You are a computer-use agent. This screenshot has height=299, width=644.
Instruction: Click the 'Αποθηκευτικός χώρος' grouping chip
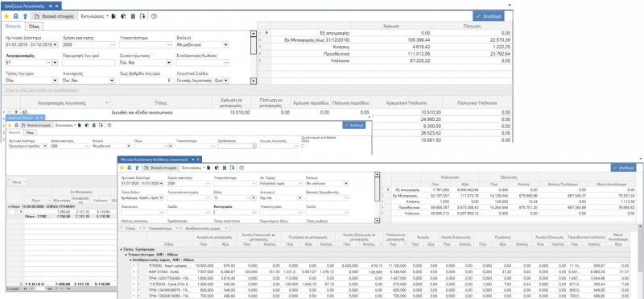(207, 227)
